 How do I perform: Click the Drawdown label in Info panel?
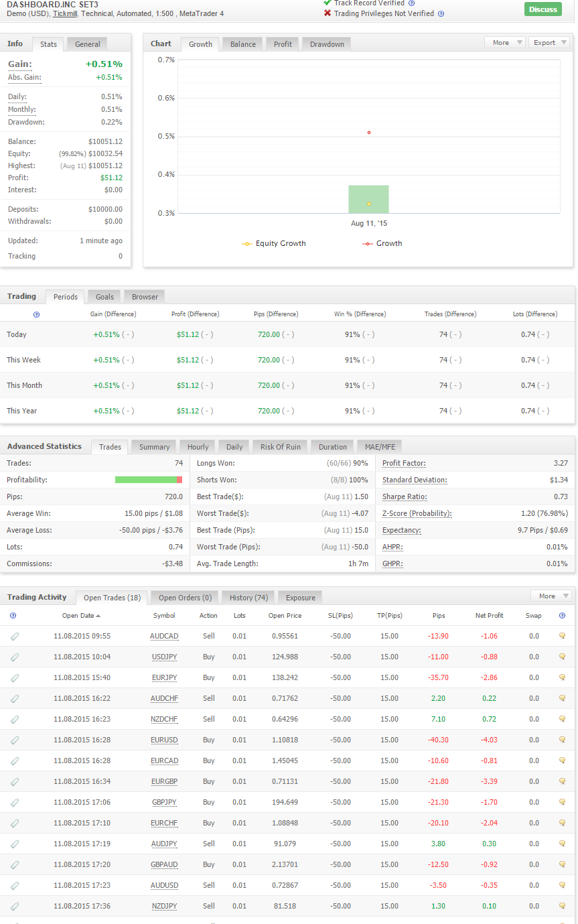click(27, 122)
